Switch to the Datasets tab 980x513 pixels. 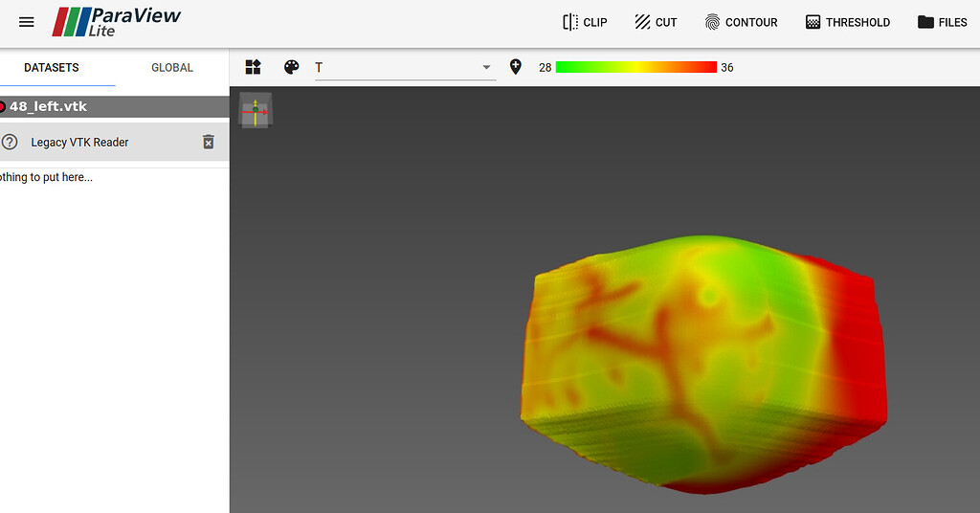tap(52, 68)
